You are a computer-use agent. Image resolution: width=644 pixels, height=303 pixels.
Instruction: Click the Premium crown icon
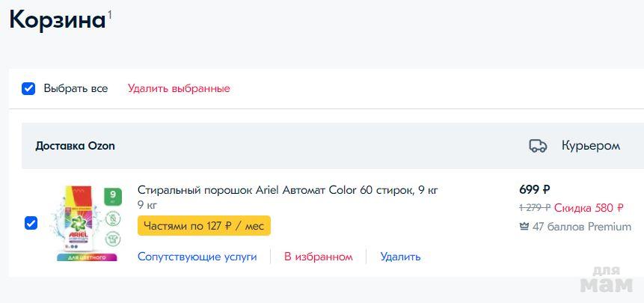[524, 227]
